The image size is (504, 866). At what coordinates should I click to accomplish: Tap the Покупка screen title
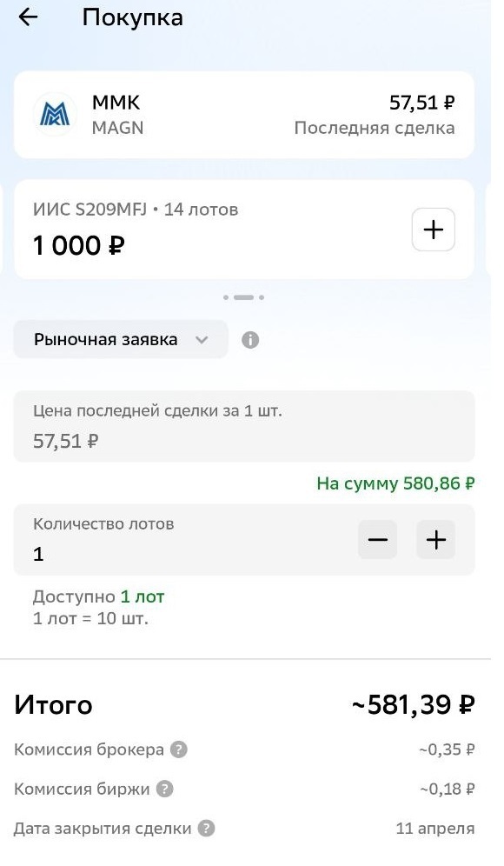pyautogui.click(x=131, y=17)
